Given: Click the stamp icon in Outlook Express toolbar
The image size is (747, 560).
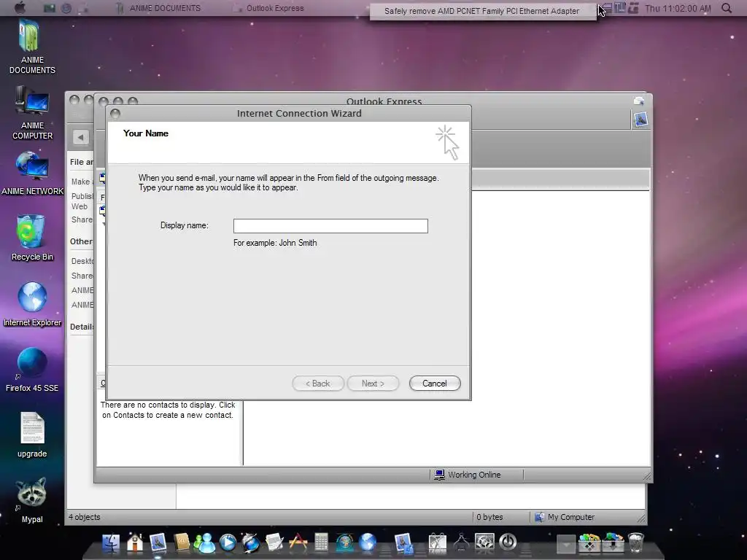Looking at the screenshot, I should coord(640,119).
